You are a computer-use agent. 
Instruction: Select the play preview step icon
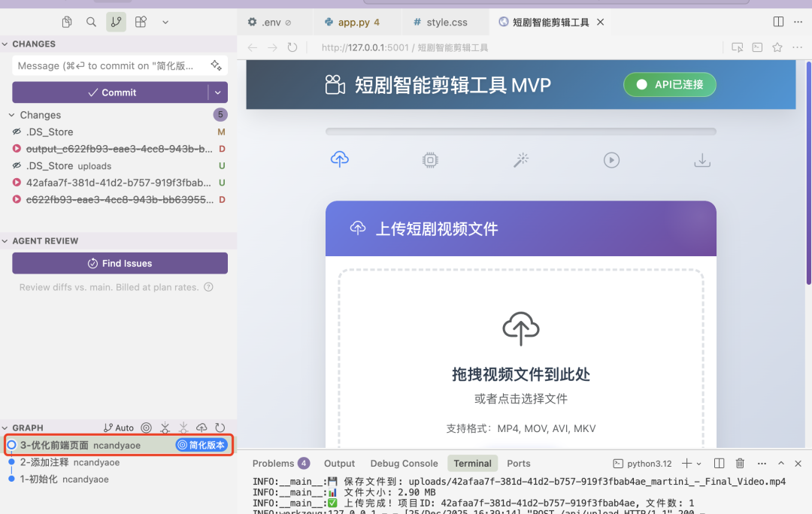pyautogui.click(x=611, y=160)
